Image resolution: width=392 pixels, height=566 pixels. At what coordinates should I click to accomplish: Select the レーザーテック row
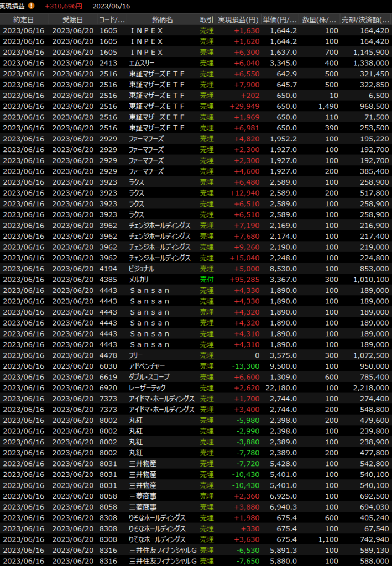(x=147, y=388)
